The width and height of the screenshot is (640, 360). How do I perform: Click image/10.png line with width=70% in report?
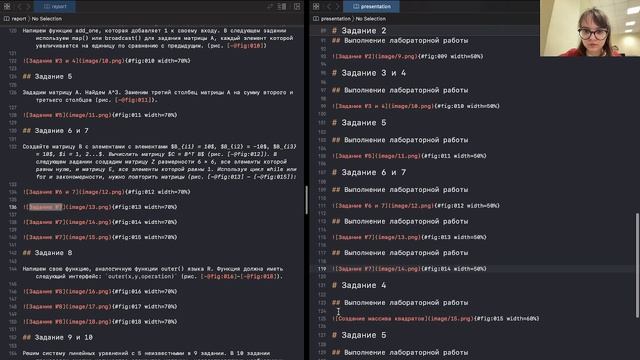point(107,61)
